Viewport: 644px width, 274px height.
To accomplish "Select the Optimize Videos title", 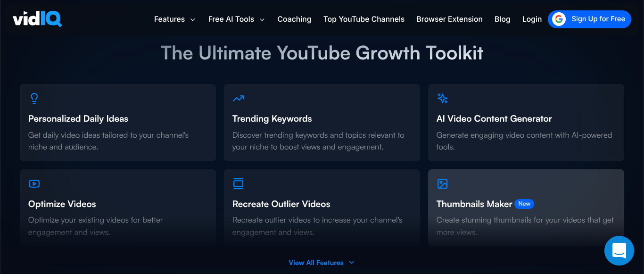I will tap(62, 204).
